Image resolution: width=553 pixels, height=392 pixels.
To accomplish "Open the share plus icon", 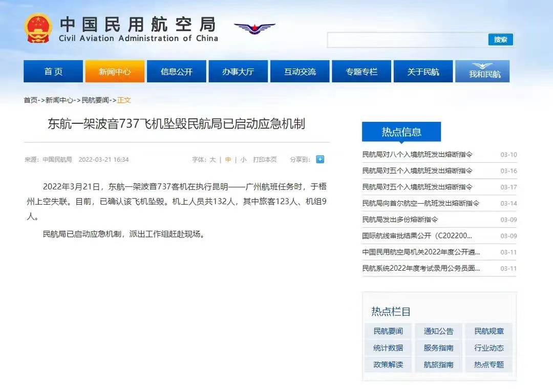I will (320, 159).
